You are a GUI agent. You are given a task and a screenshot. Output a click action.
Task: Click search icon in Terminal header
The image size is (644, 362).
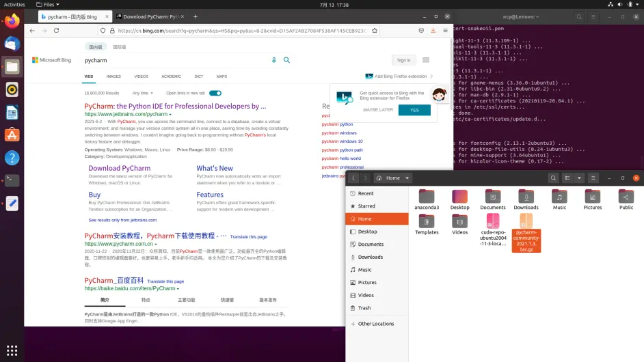(x=579, y=17)
